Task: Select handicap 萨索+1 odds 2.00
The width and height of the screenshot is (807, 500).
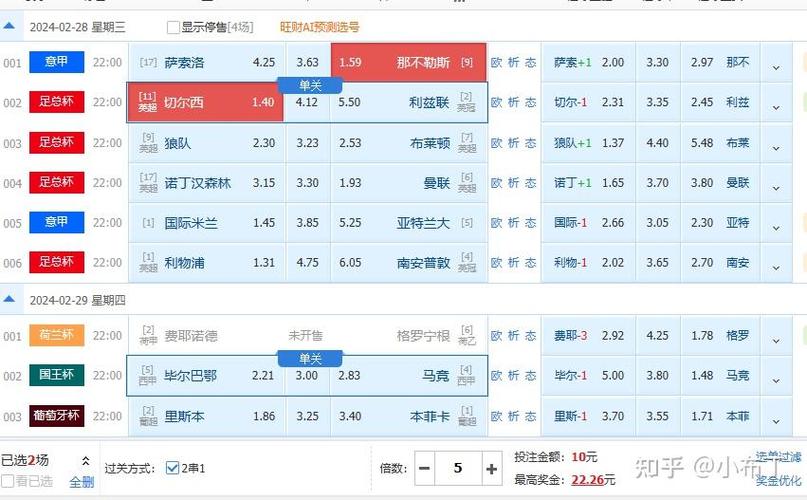Action: coord(589,62)
